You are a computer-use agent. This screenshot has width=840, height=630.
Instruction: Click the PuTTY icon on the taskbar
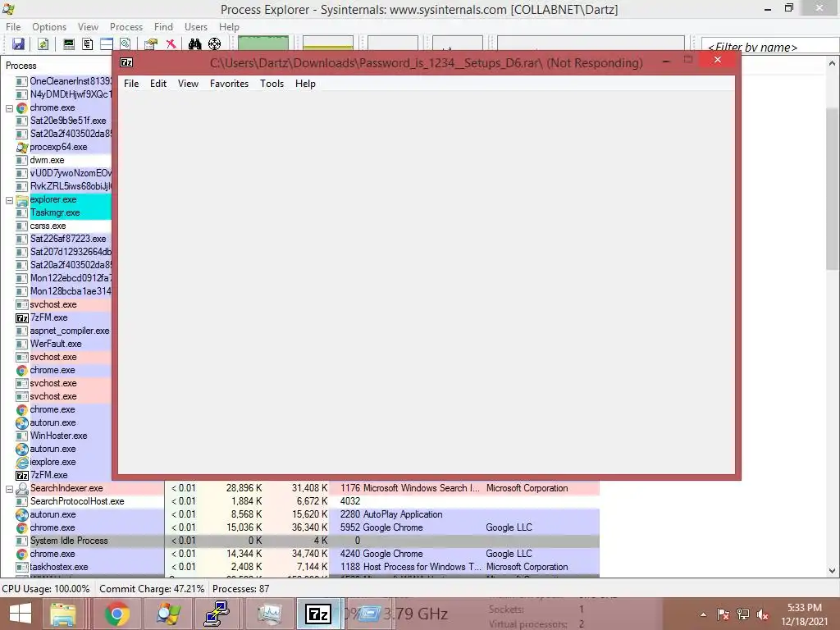tap(217, 614)
